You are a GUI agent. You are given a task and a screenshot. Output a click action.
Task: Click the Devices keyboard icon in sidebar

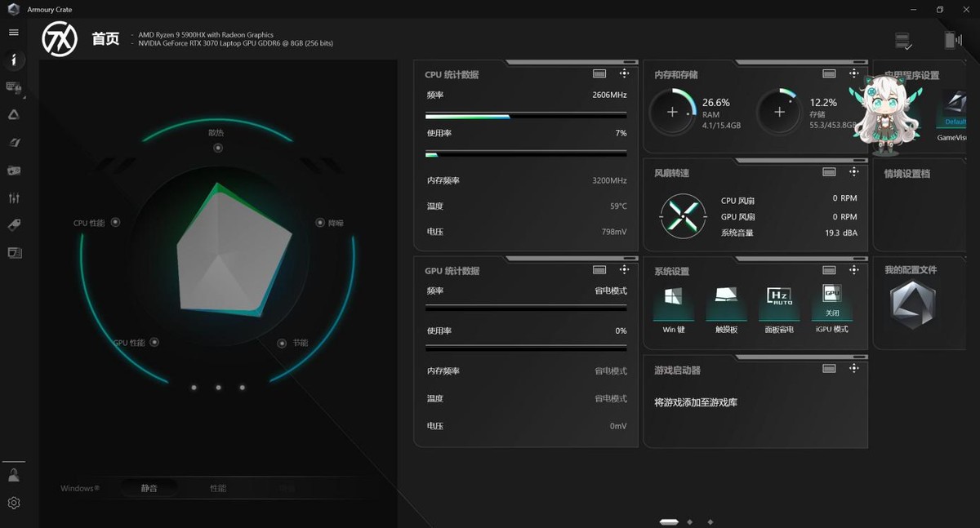pos(14,87)
